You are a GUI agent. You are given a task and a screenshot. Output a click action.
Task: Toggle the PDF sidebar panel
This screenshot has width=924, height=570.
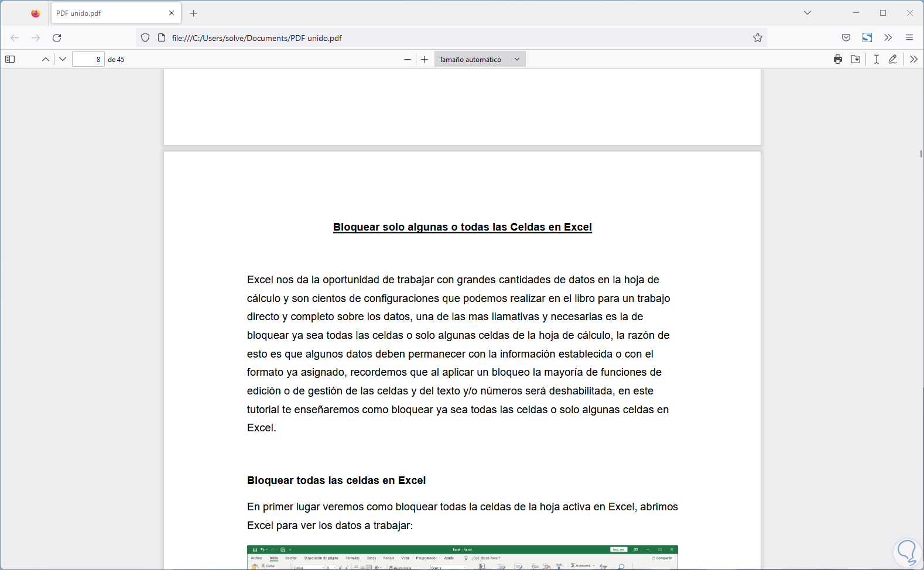(x=10, y=59)
